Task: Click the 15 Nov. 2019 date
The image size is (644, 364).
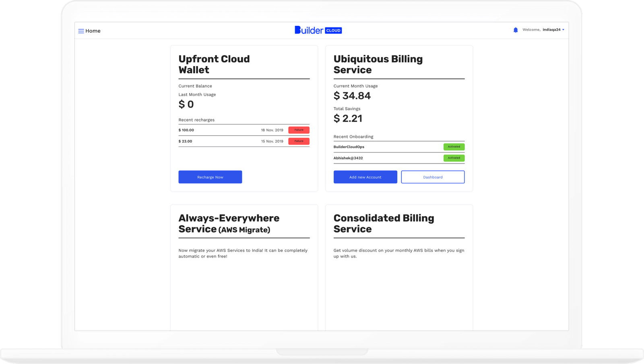Action: (x=272, y=141)
